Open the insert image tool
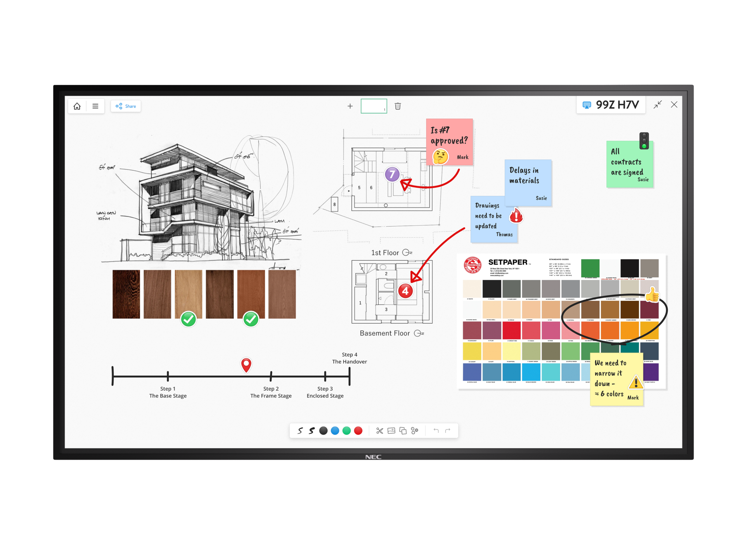This screenshot has height=560, width=747. pos(391,430)
